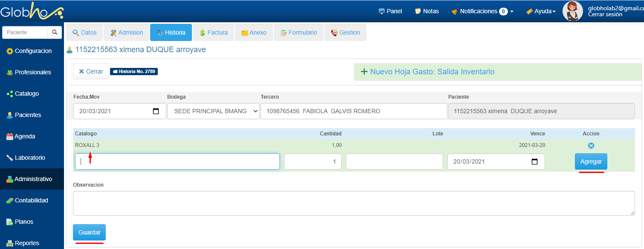644x249 pixels.
Task: Go to Contabilidad in sidebar
Action: coord(31,200)
